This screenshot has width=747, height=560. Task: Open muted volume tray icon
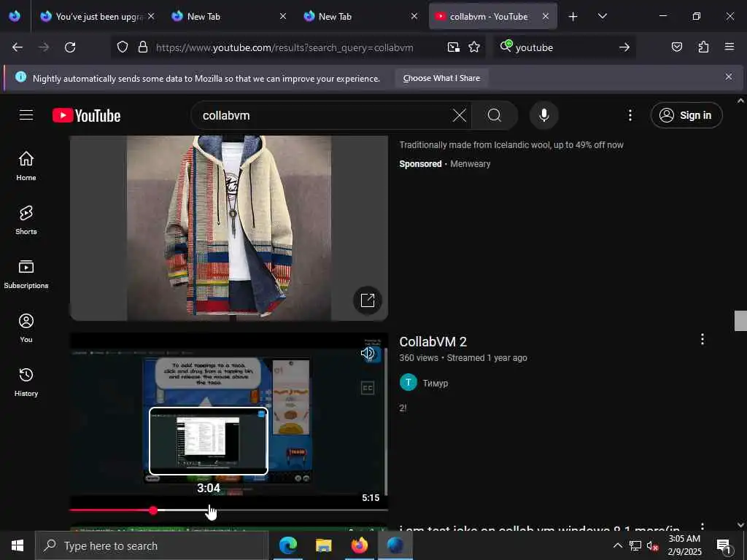coord(652,545)
